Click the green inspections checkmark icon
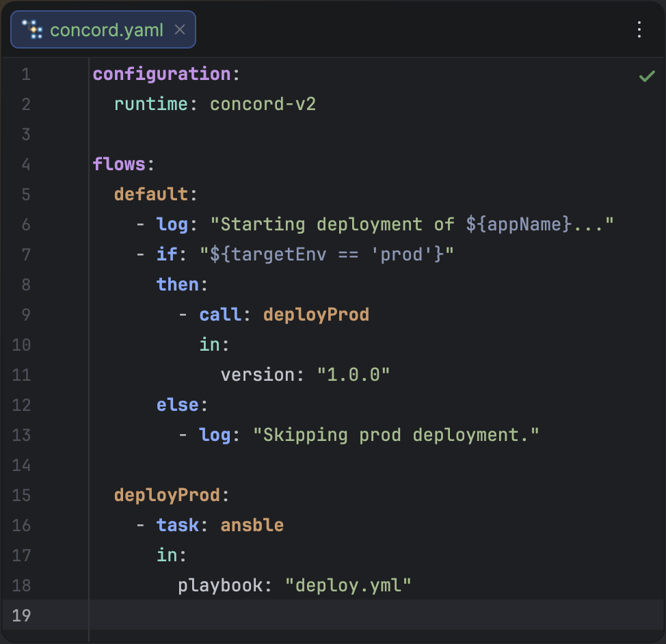666x644 pixels. tap(646, 76)
